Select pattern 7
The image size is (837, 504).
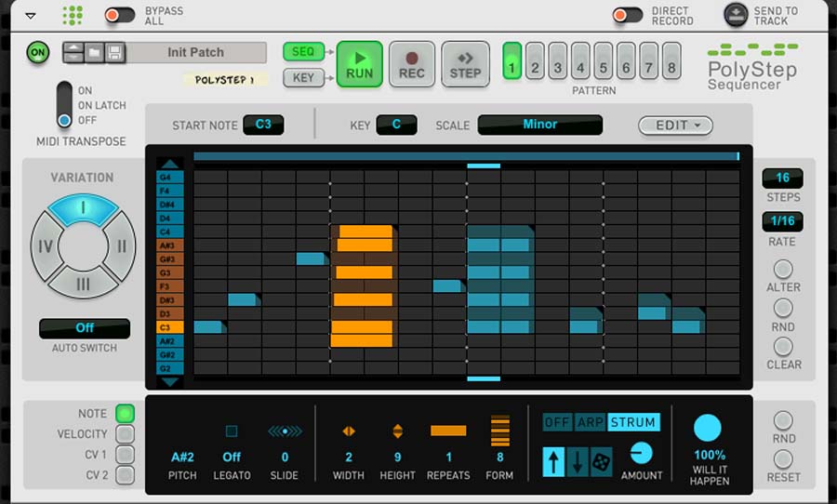(x=649, y=61)
